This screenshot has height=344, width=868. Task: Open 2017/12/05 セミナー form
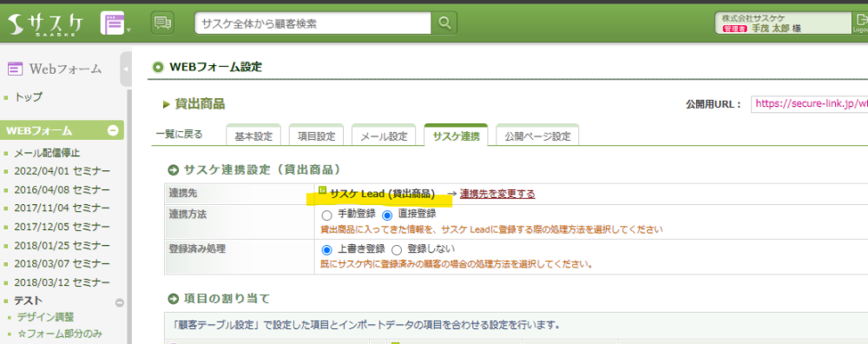click(x=62, y=227)
